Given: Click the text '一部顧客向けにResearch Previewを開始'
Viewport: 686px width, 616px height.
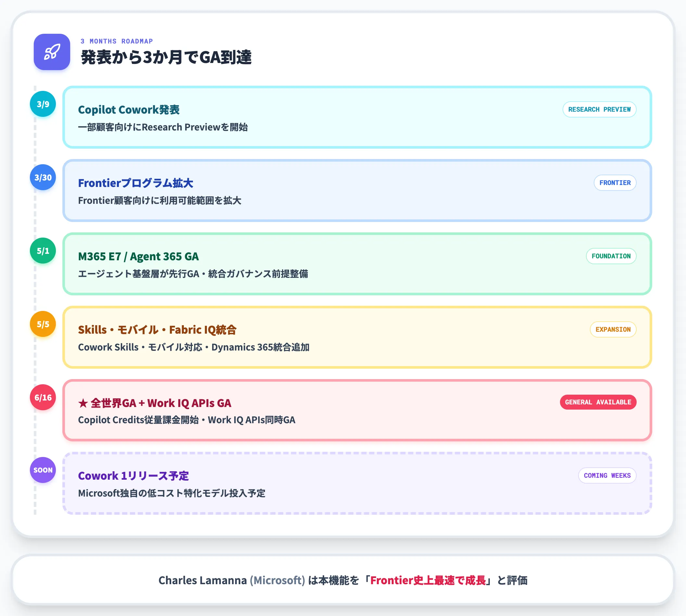Looking at the screenshot, I should [163, 127].
